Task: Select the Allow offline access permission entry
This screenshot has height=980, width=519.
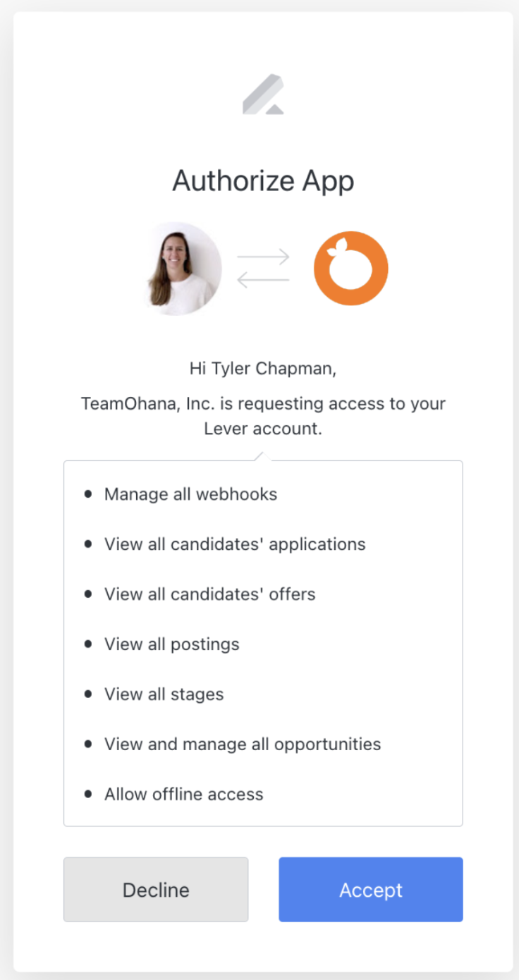Action: (x=183, y=794)
